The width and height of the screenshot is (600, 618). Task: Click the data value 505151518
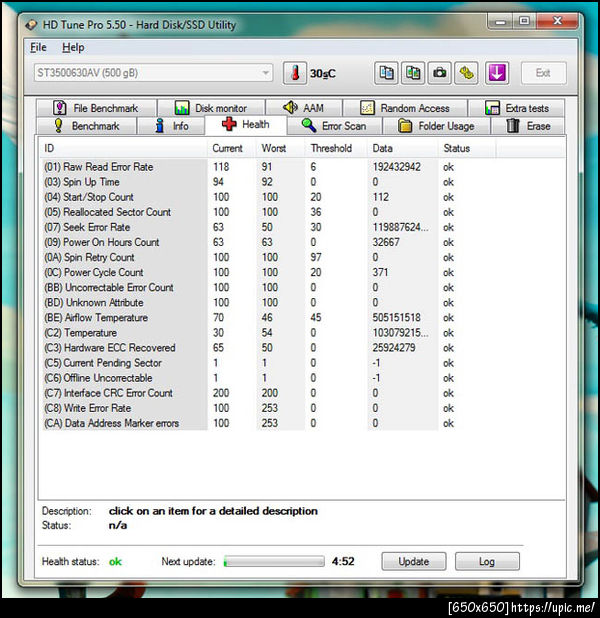[397, 318]
